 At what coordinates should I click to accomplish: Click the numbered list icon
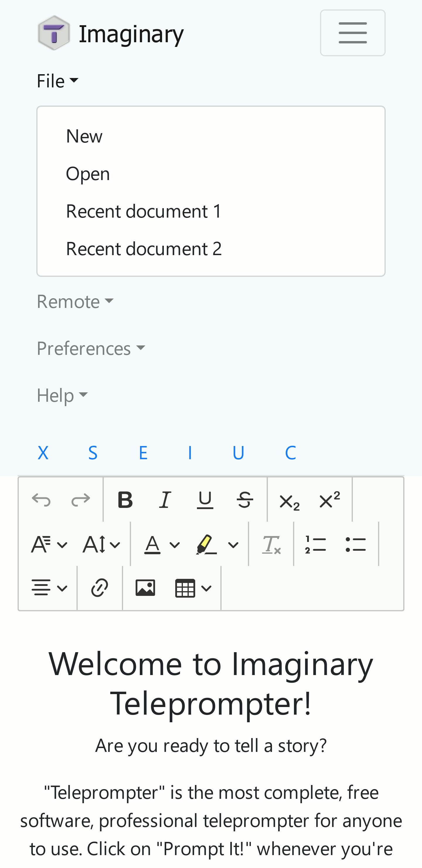click(x=316, y=544)
